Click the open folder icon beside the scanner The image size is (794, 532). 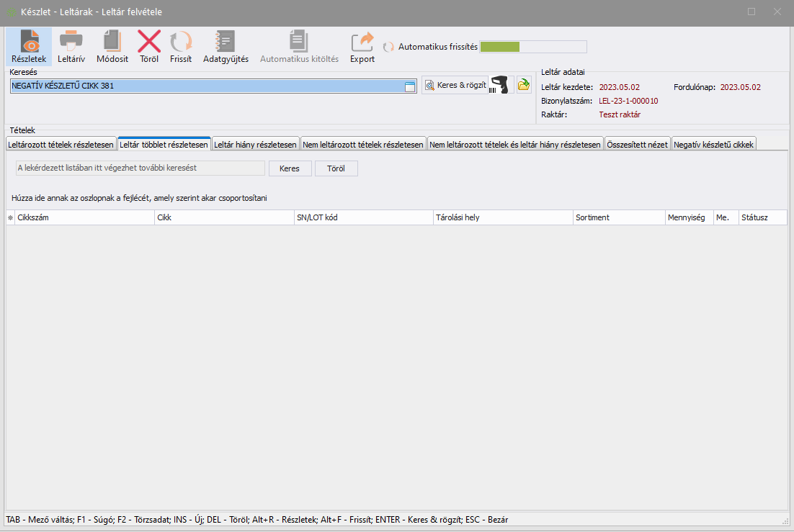[x=524, y=86]
